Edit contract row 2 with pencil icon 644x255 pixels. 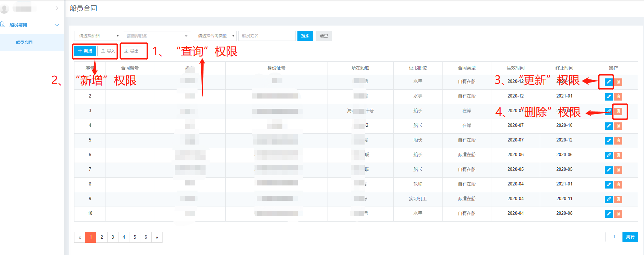coord(608,96)
